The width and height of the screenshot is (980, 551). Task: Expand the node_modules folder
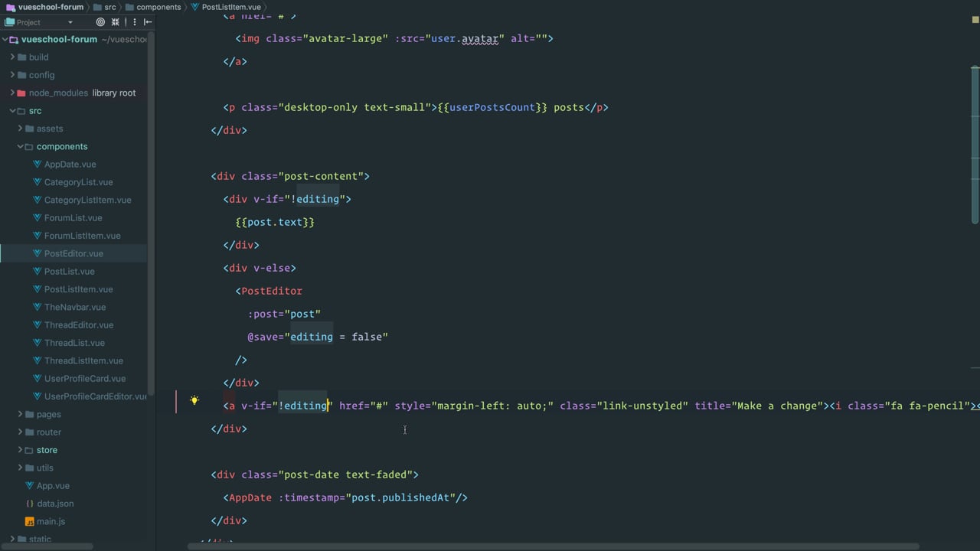(x=12, y=93)
